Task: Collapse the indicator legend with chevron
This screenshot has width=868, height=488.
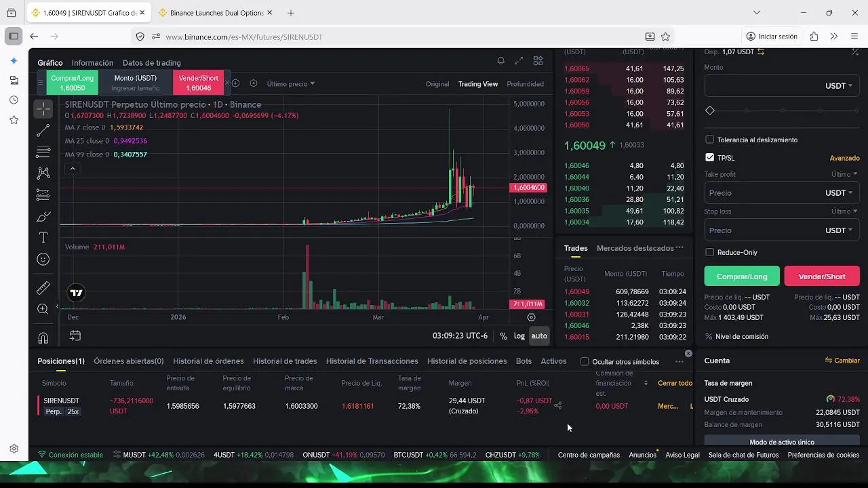Action: [x=72, y=168]
